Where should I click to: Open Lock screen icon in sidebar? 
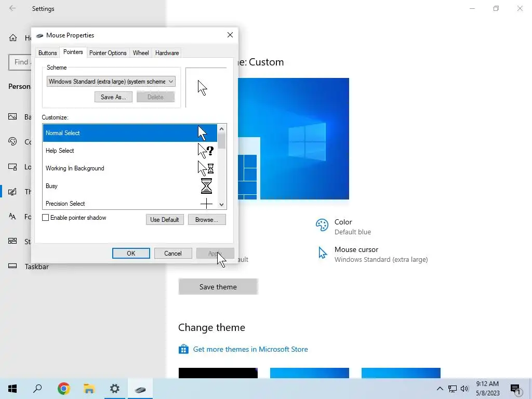click(12, 167)
